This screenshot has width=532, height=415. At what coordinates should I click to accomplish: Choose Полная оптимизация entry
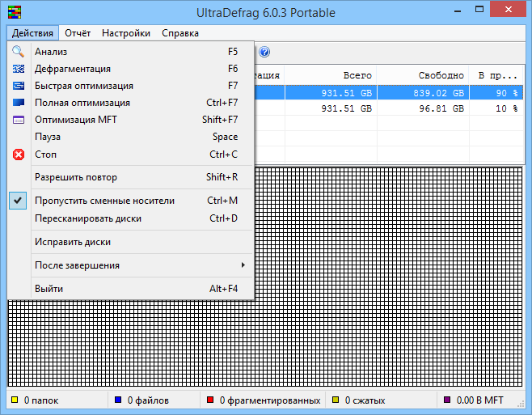point(131,103)
